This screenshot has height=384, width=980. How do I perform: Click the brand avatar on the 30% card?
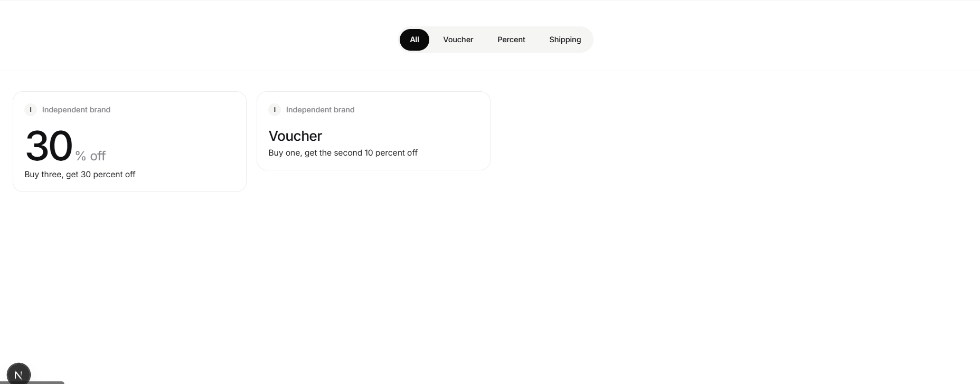[31, 110]
